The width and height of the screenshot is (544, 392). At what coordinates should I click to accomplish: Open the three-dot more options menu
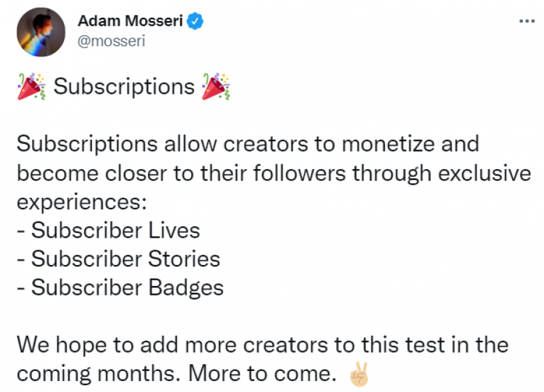point(527,21)
